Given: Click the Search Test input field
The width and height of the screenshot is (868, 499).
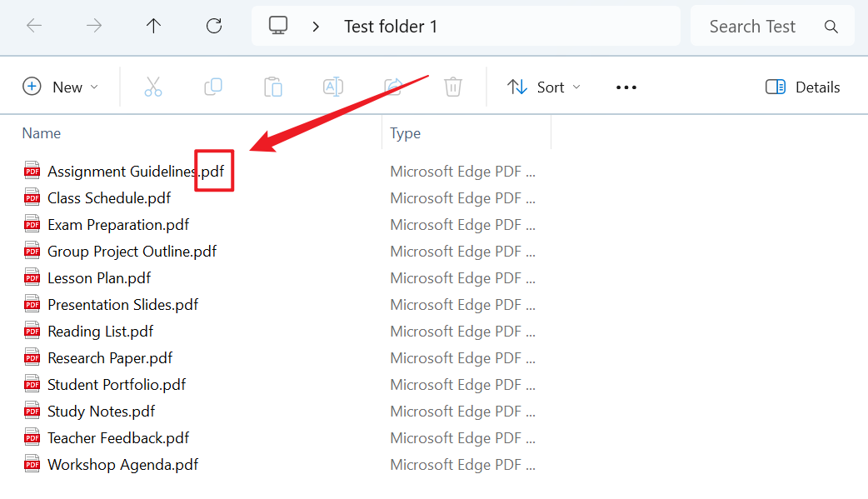Looking at the screenshot, I should (752, 26).
